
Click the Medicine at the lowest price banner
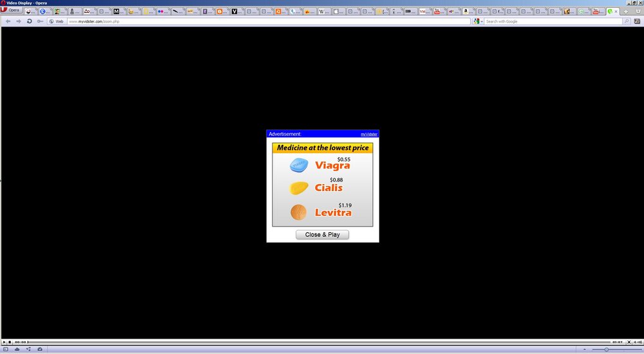pyautogui.click(x=323, y=148)
